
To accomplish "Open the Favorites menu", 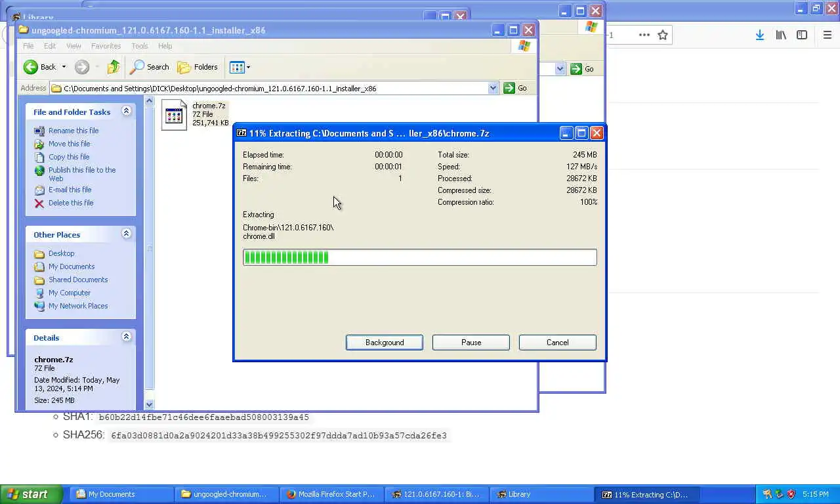I will [x=106, y=46].
